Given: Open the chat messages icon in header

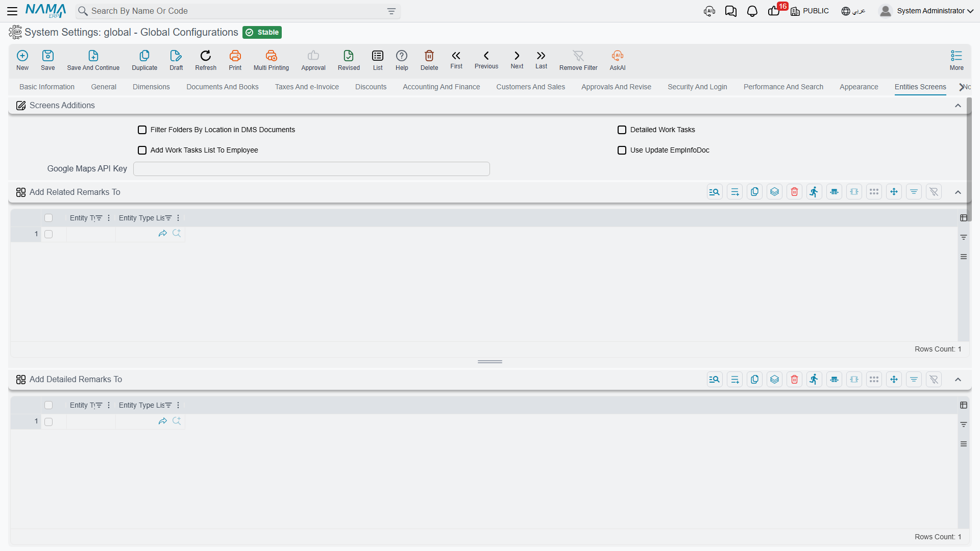Looking at the screenshot, I should tap(730, 11).
